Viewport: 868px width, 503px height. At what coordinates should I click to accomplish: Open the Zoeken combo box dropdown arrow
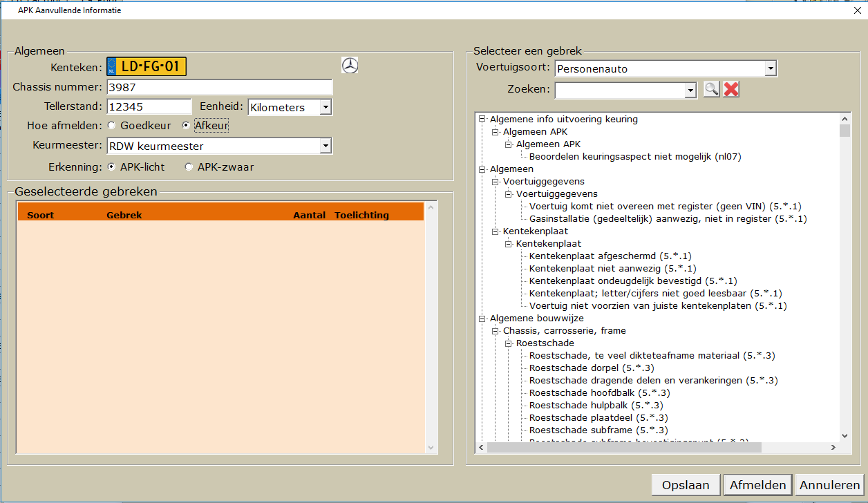[690, 90]
